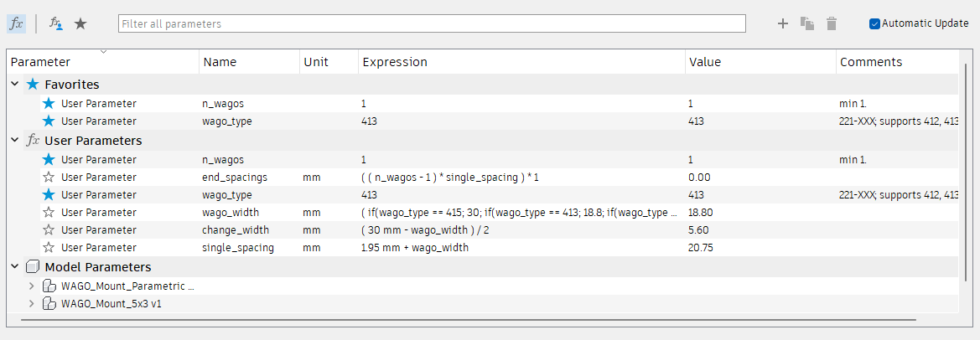
Task: Click the Model Parameters cube icon
Action: 33,267
